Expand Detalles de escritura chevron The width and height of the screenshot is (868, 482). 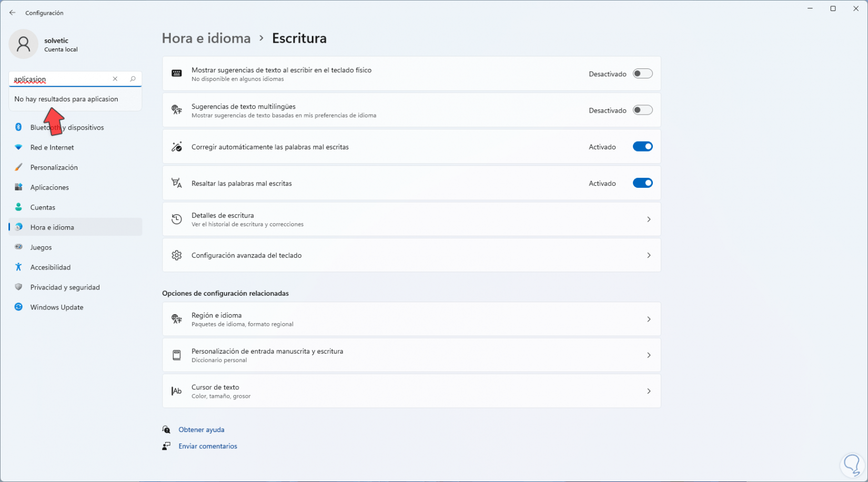click(x=649, y=219)
